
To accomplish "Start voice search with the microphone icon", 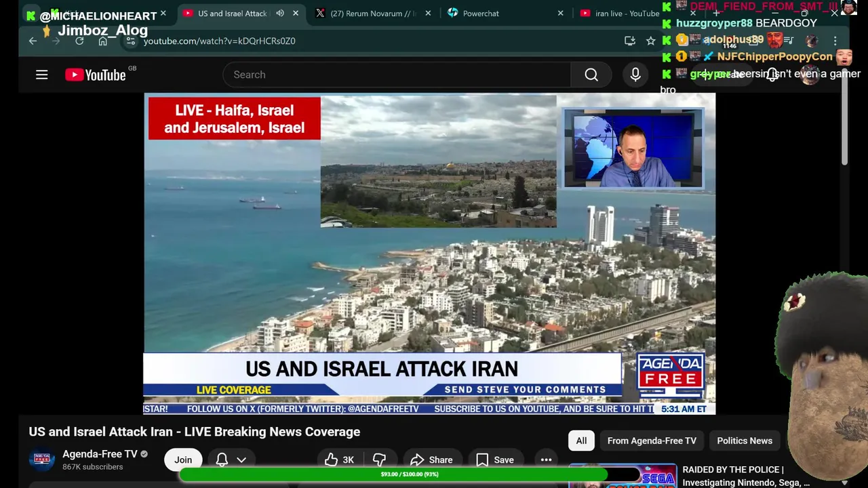I will pyautogui.click(x=635, y=75).
